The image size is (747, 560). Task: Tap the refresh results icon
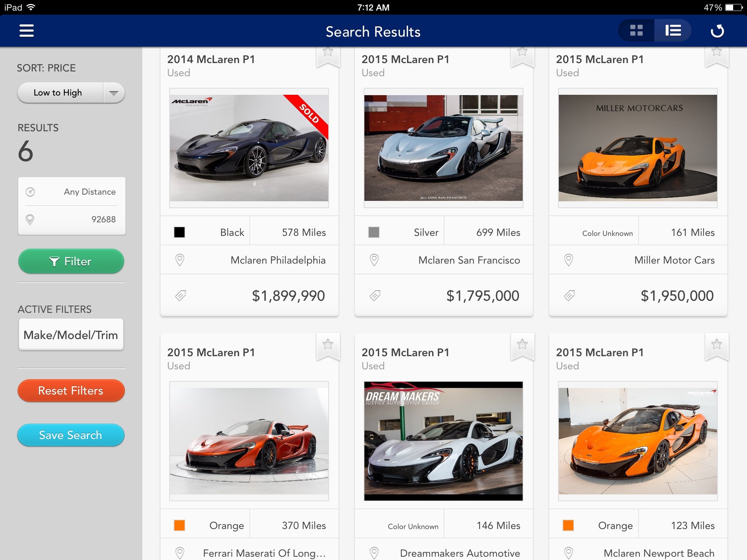pos(717,31)
